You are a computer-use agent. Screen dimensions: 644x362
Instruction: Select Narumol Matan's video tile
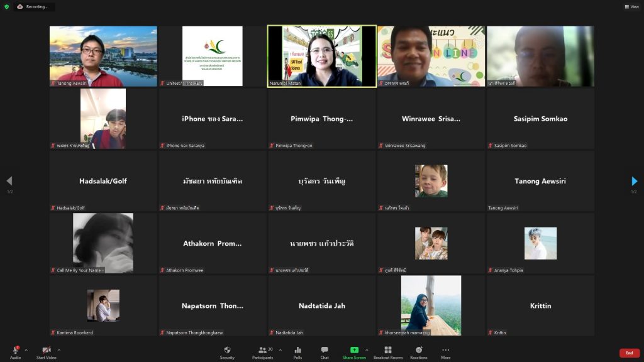pos(322,56)
